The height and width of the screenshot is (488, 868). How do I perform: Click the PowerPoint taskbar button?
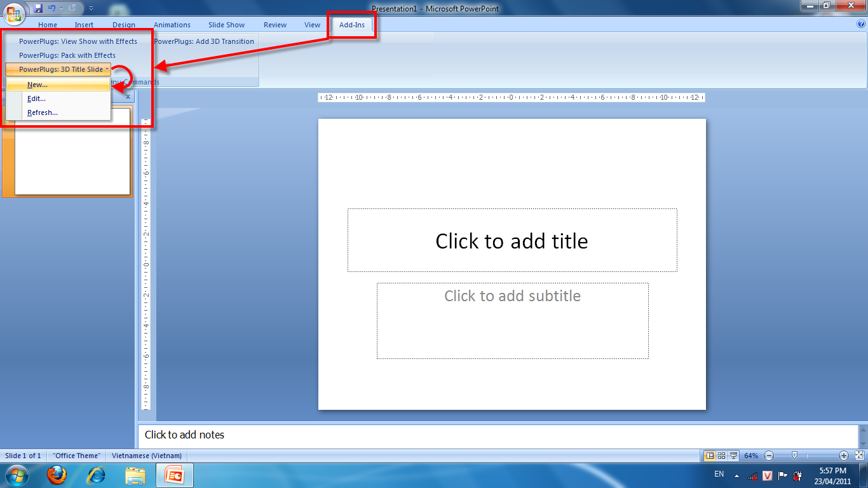174,475
